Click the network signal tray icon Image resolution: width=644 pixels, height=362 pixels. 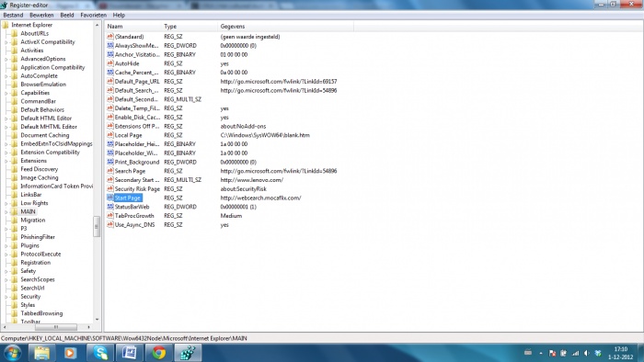click(x=575, y=353)
